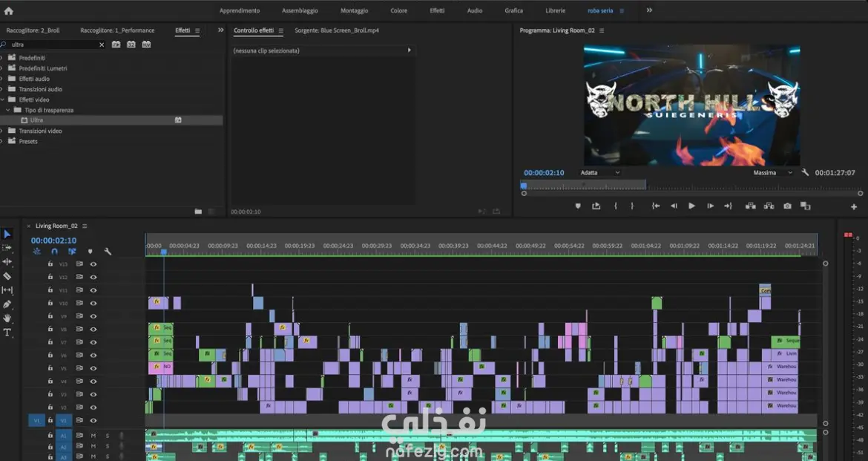Select the Selection arrow tool
The height and width of the screenshot is (461, 868).
coord(7,235)
